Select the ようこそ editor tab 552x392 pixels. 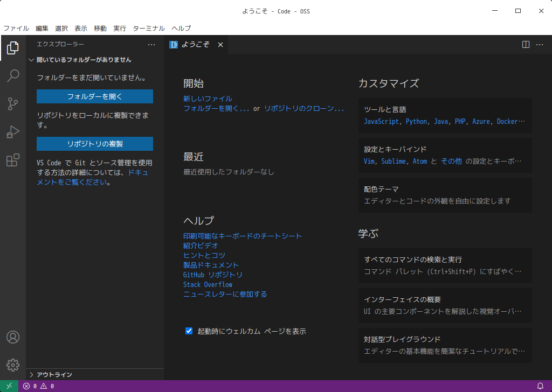click(x=196, y=45)
